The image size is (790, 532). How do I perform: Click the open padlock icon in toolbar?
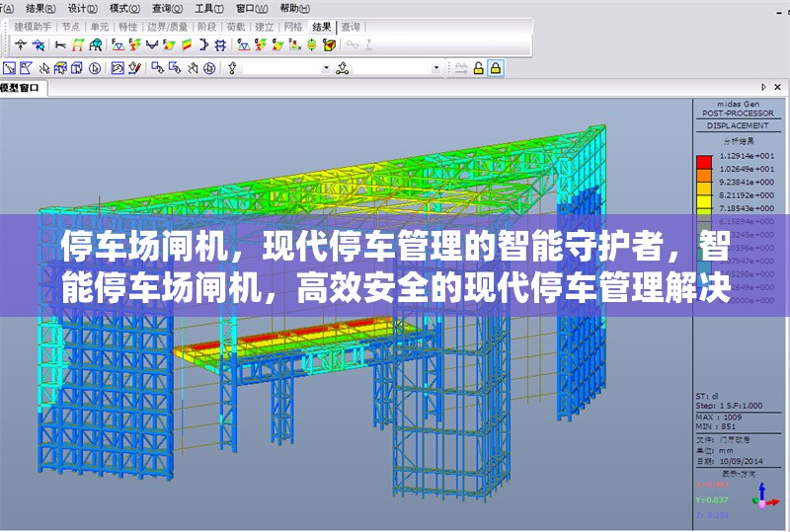479,68
